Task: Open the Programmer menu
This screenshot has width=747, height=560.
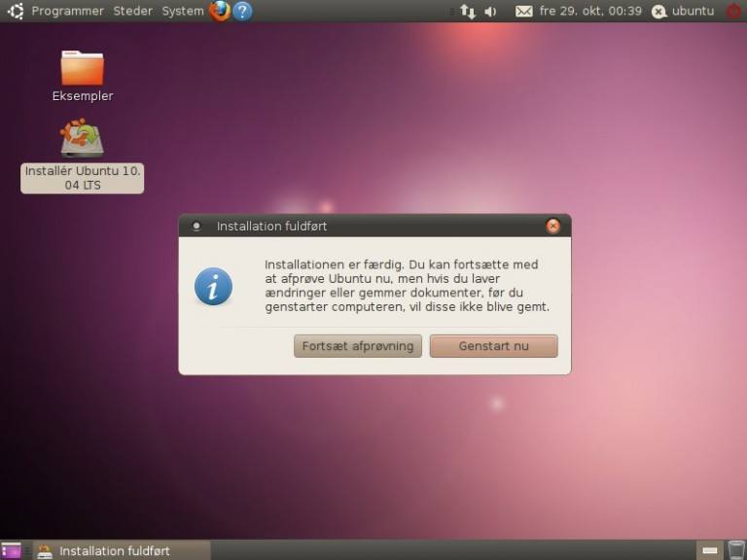Action: tap(68, 11)
